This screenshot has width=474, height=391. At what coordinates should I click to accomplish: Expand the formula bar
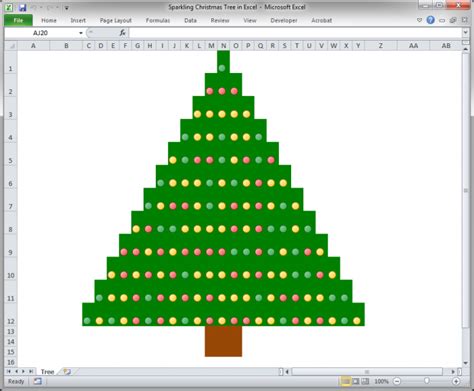[465, 33]
